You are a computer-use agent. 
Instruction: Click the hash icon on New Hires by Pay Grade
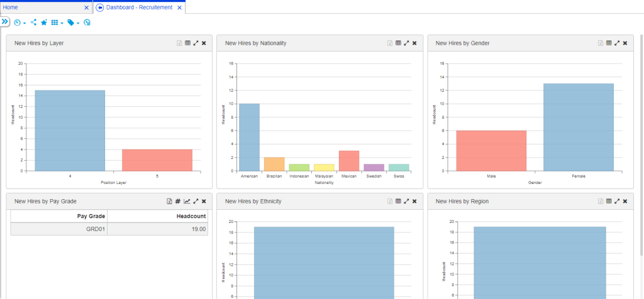[x=178, y=202]
